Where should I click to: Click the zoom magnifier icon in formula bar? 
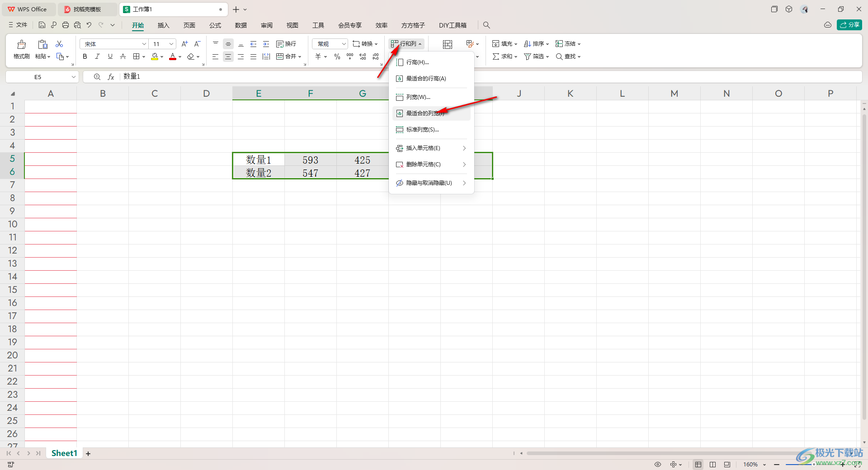pos(97,77)
